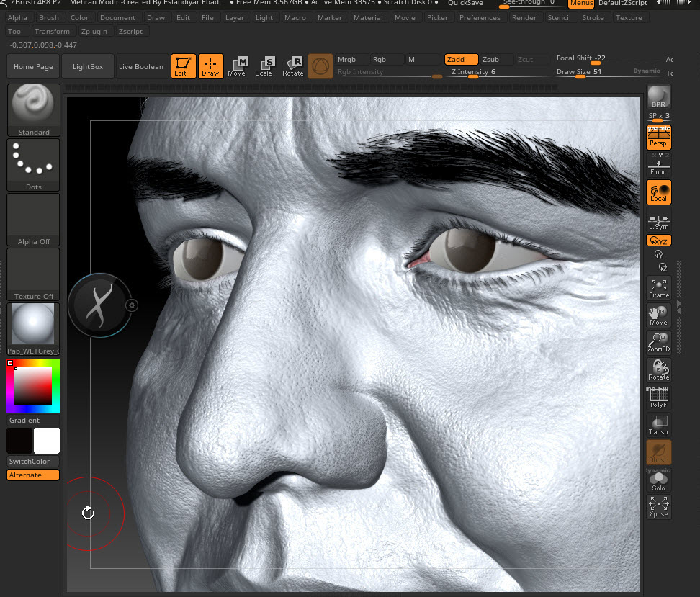Toggle XYZ rotation mode
This screenshot has height=597, width=700.
click(x=658, y=241)
